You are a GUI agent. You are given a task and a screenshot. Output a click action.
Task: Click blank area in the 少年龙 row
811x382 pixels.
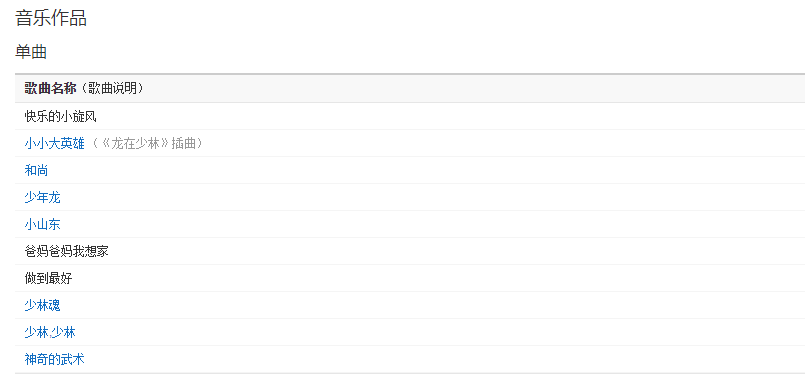click(x=414, y=197)
